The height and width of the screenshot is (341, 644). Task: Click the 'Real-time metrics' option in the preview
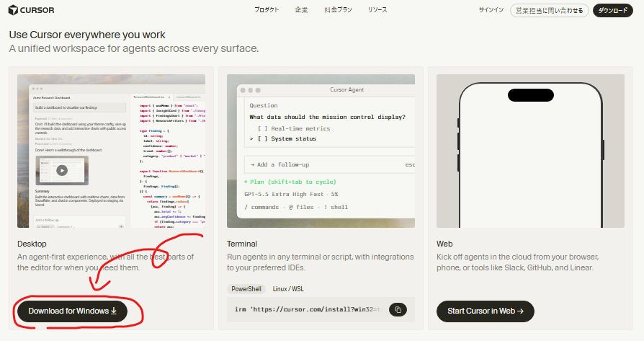point(294,128)
